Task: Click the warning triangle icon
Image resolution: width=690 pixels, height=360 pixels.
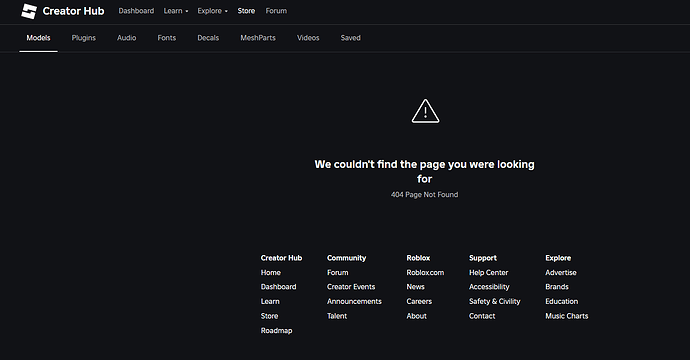Action: pos(425,111)
